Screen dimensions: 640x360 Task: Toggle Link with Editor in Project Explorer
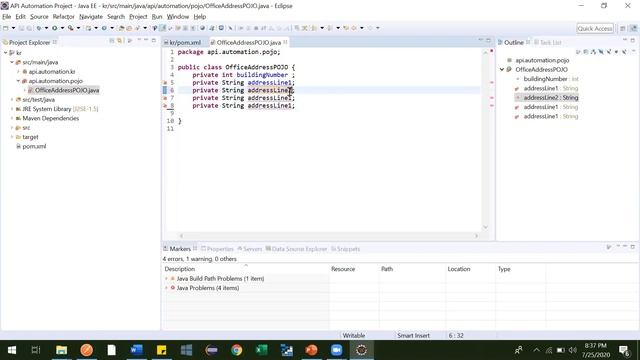click(120, 41)
